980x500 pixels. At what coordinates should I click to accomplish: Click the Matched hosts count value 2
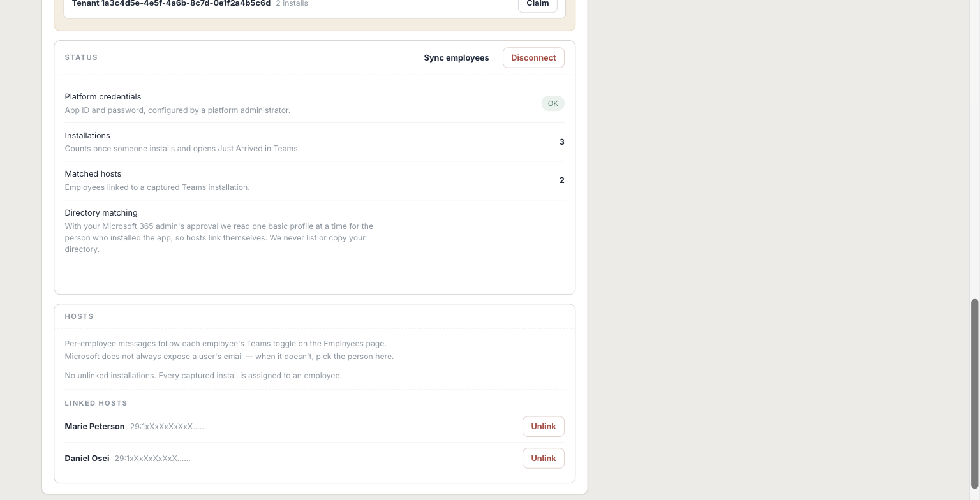point(562,180)
